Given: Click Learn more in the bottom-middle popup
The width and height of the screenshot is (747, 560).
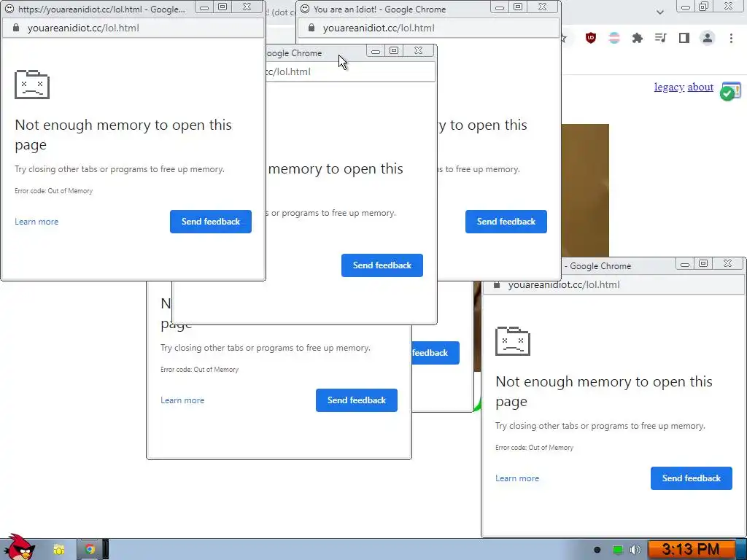Looking at the screenshot, I should [x=182, y=400].
